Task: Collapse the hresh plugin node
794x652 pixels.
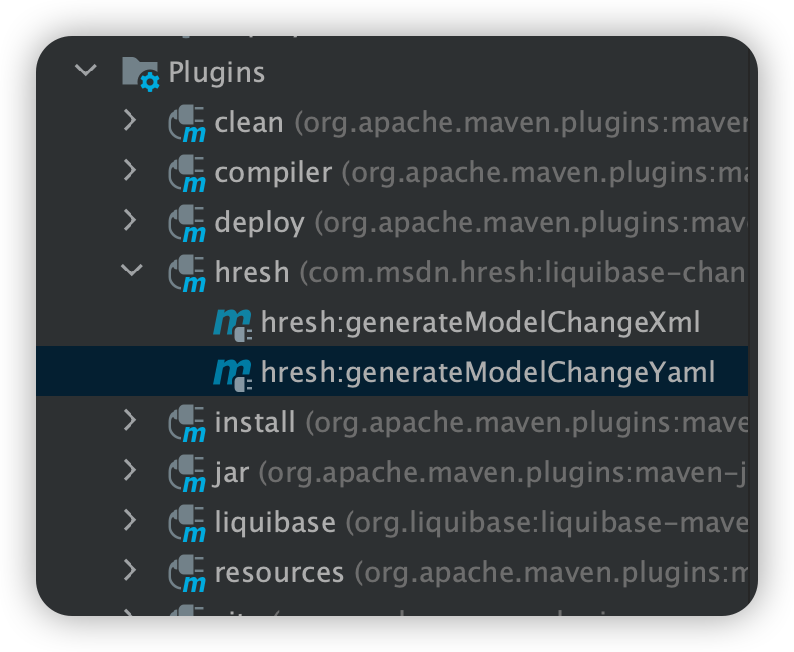Action: [x=132, y=270]
